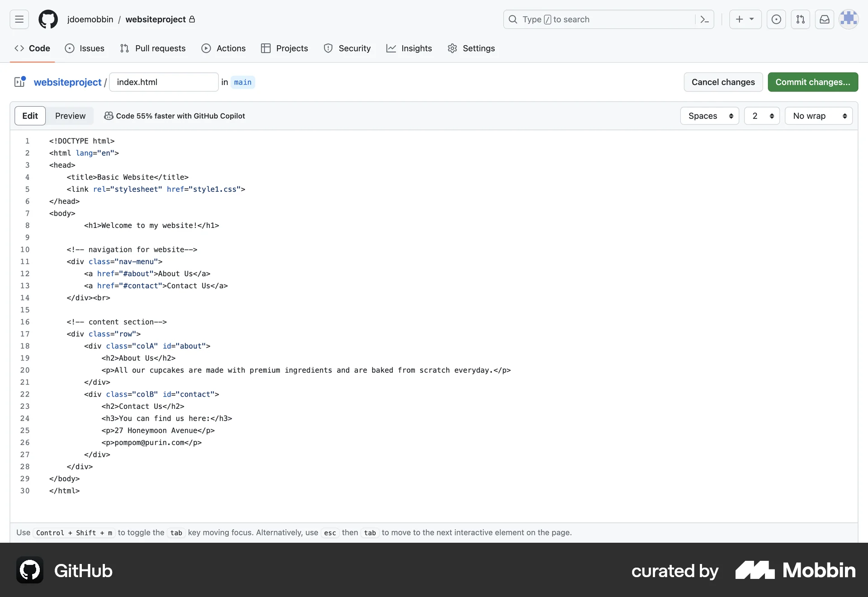The width and height of the screenshot is (868, 597).
Task: Click the index.html filename input field
Action: (x=164, y=82)
